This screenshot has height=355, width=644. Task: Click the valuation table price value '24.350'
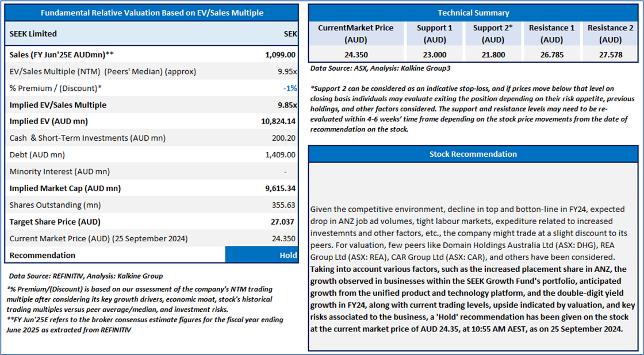pyautogui.click(x=284, y=238)
